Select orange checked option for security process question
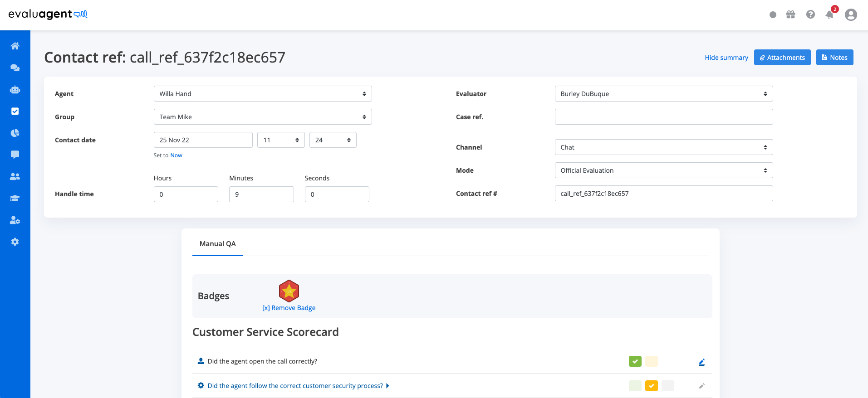 (652, 386)
